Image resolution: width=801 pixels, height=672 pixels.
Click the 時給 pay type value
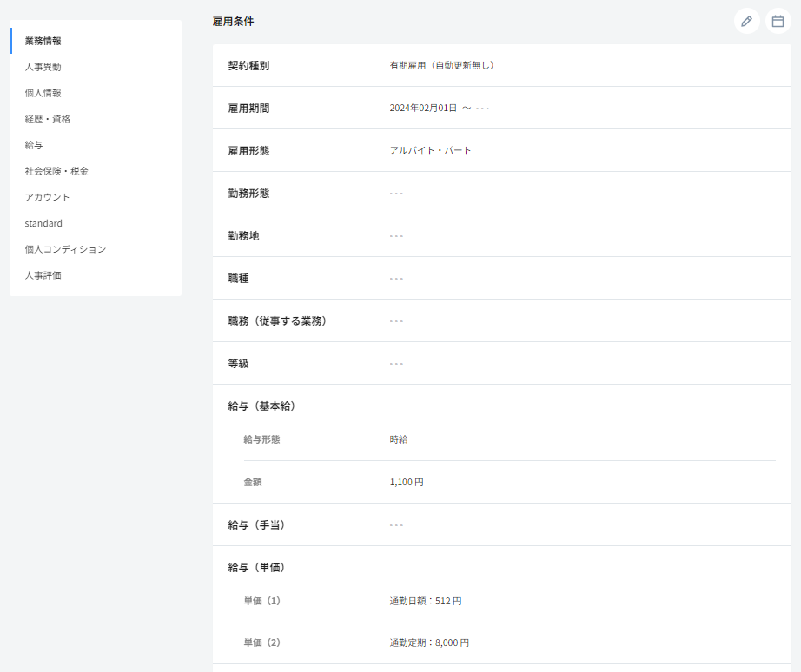click(399, 439)
